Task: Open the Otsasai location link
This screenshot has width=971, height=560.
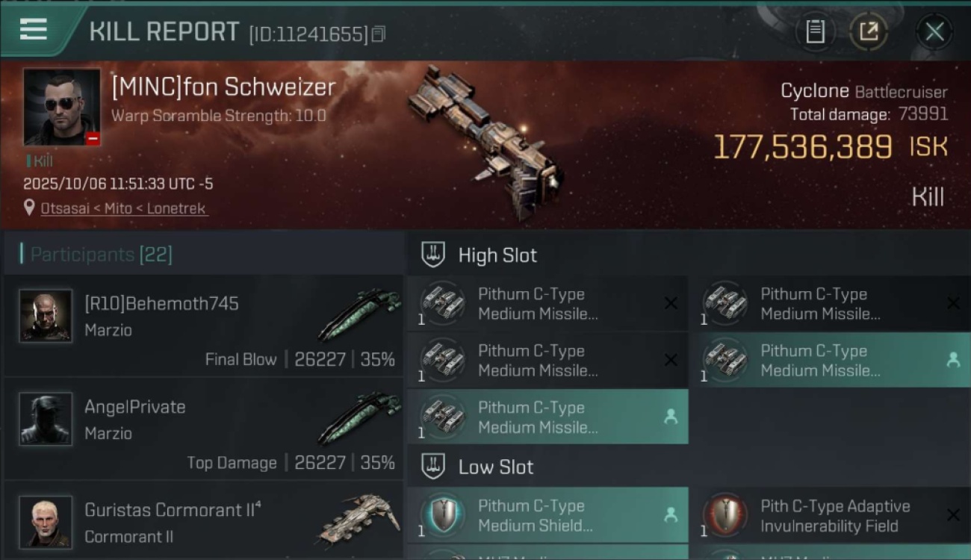Action: pyautogui.click(x=123, y=208)
